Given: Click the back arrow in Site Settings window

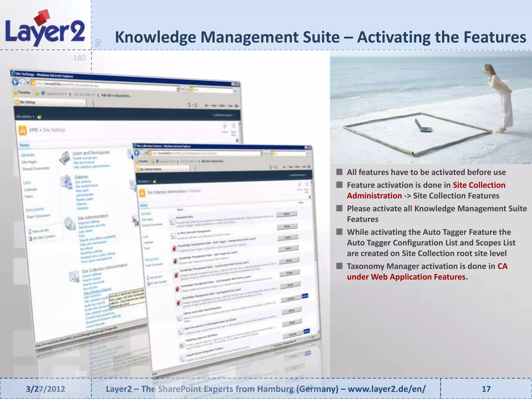Looking at the screenshot, I should tap(15, 82).
